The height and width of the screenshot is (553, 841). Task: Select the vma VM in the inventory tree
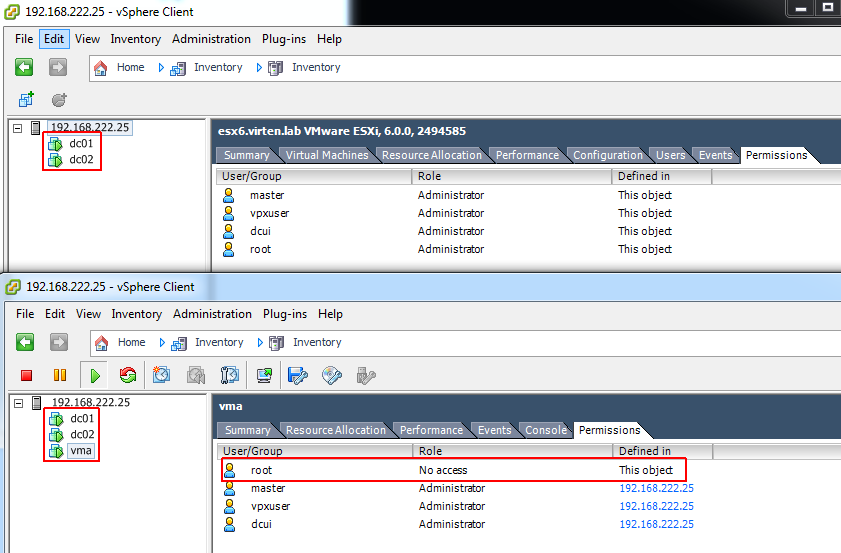[x=81, y=451]
